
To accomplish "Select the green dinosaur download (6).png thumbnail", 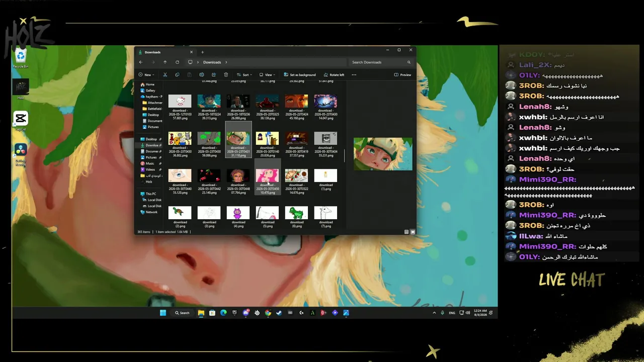I will coord(296,213).
